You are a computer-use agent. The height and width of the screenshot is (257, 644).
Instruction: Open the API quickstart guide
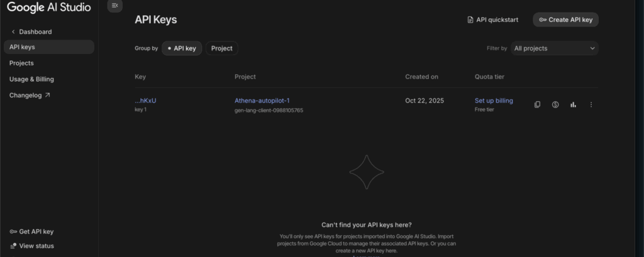point(493,20)
